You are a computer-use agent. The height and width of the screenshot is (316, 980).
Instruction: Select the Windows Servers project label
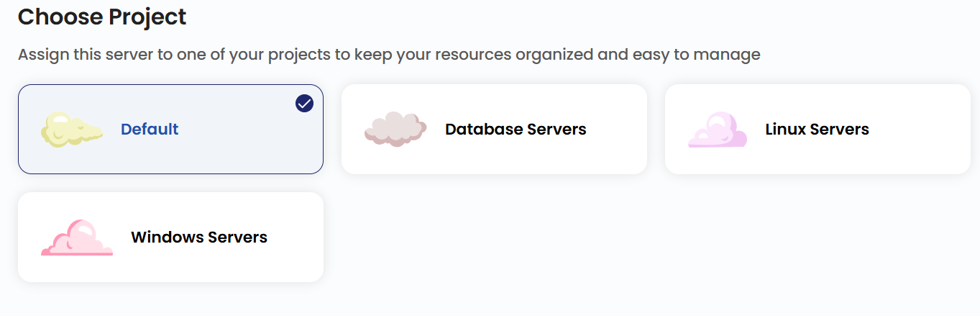pos(199,238)
